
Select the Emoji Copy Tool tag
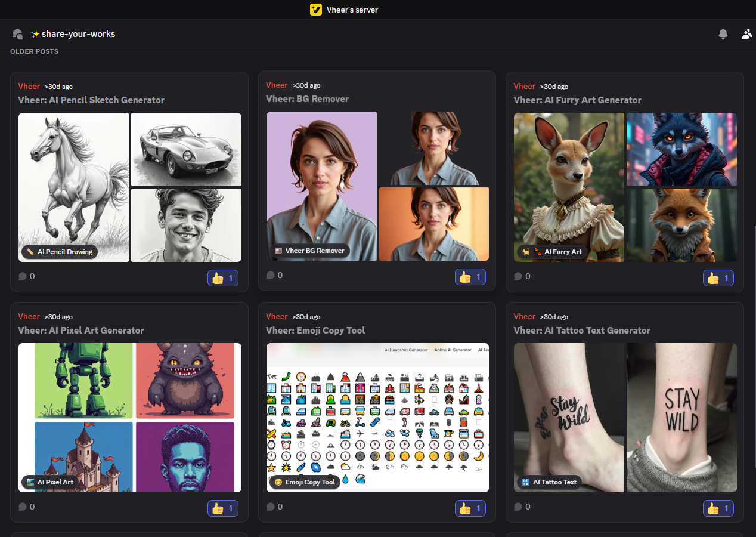coord(305,482)
